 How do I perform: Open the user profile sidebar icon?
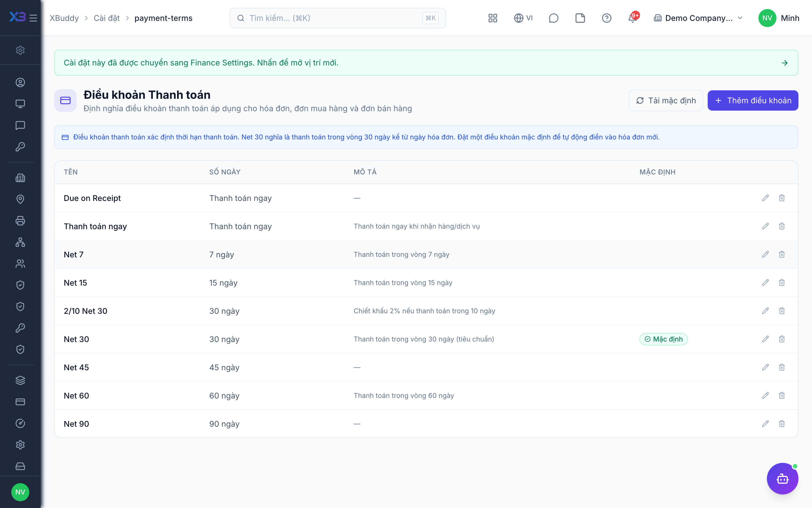20,82
